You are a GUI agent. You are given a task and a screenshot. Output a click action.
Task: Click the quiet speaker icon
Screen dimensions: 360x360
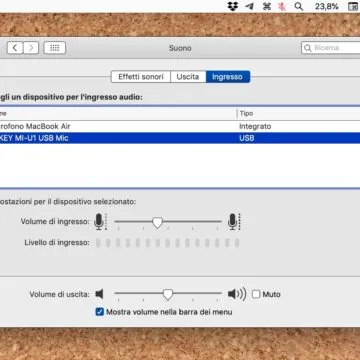pyautogui.click(x=99, y=294)
